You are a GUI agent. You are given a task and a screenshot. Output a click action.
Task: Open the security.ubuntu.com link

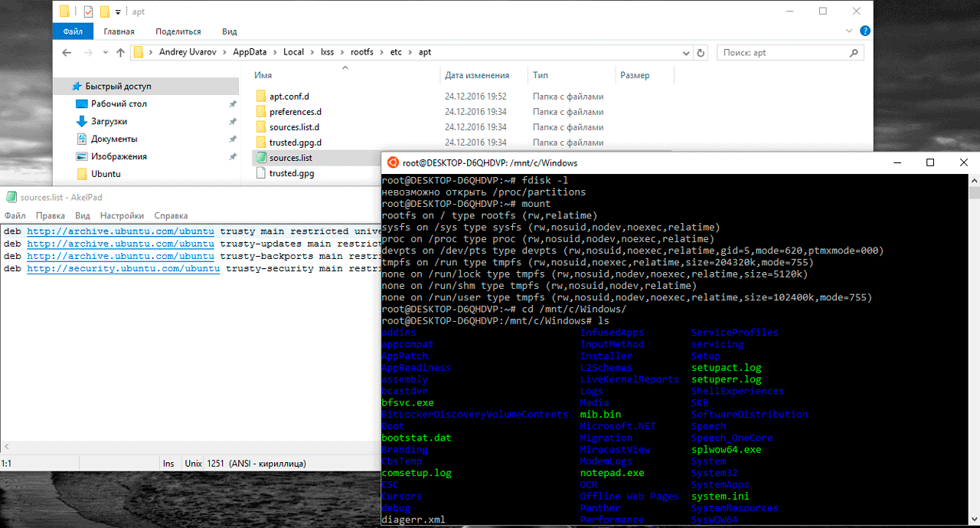click(123, 269)
